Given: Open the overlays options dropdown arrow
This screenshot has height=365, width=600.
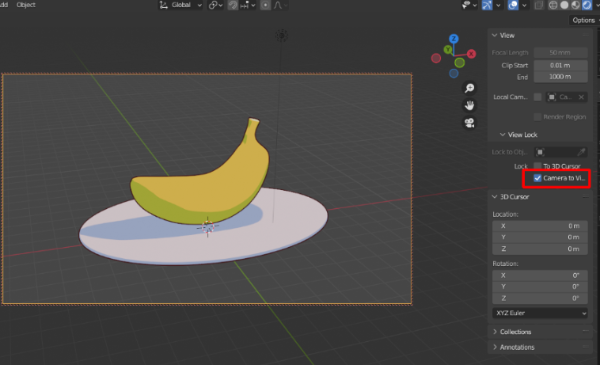Looking at the screenshot, I should click(524, 5).
